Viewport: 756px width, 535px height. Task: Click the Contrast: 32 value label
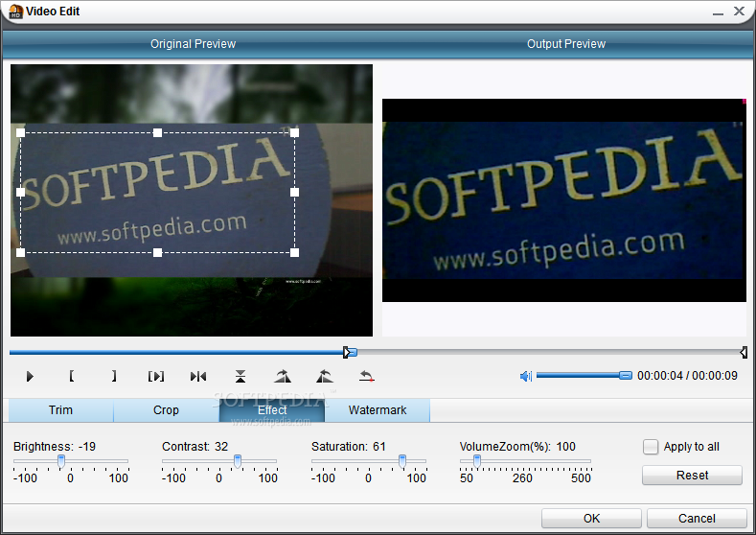[195, 447]
